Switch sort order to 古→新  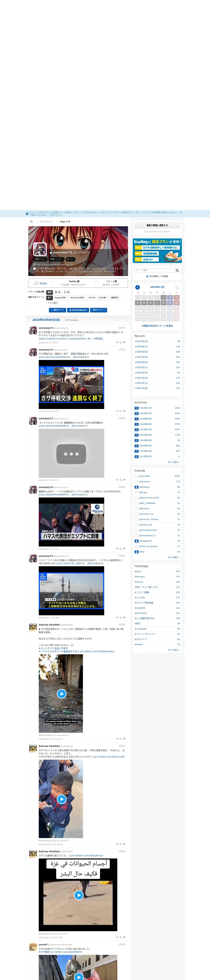click(x=67, y=292)
